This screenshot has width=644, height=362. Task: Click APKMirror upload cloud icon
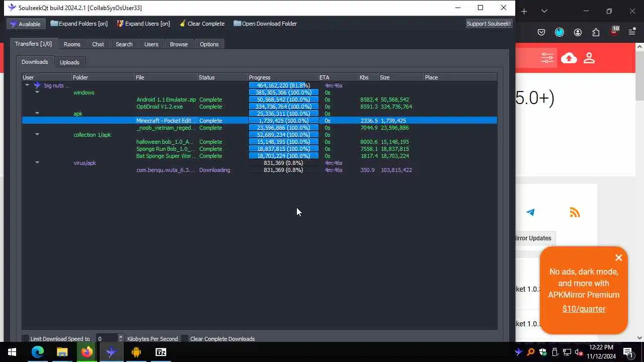coord(569,58)
